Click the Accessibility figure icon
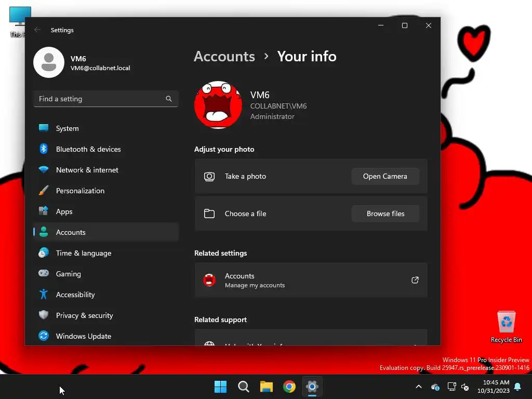 [44, 294]
